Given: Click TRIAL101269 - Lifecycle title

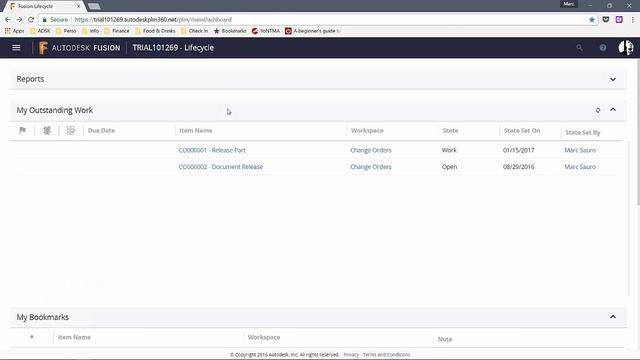Looking at the screenshot, I should [173, 48].
